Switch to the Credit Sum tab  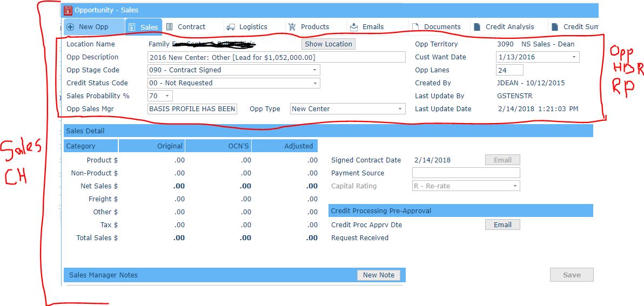point(580,26)
